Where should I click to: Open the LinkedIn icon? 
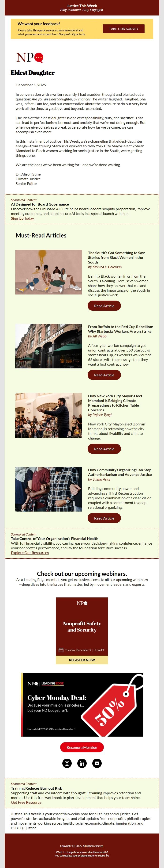pyautogui.click(x=82, y=763)
